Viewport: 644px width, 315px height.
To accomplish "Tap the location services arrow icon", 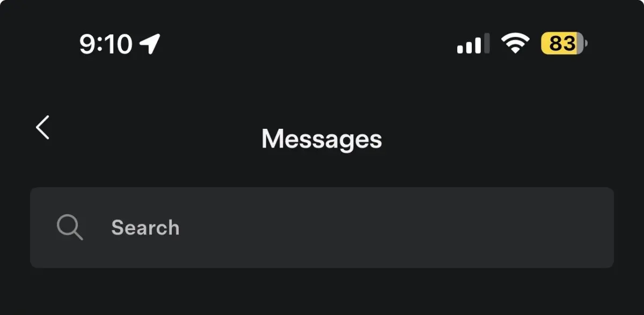I will [150, 43].
